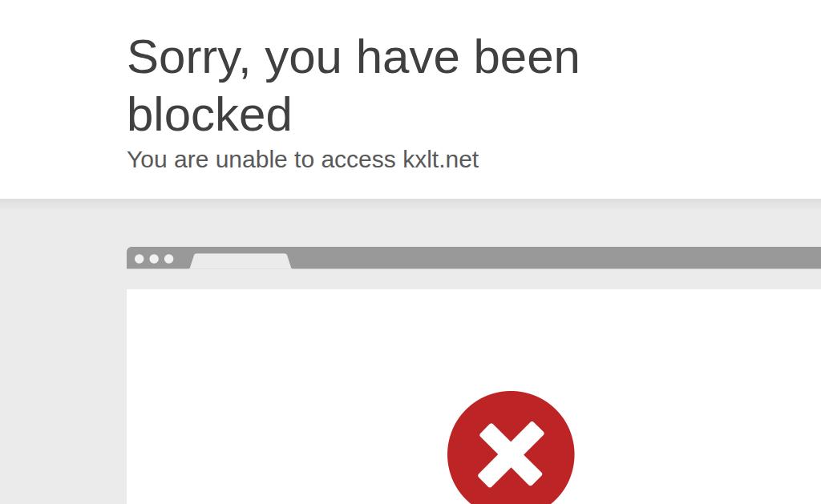
Task: Click the first dot in illustrated browser bar
Action: point(140,259)
